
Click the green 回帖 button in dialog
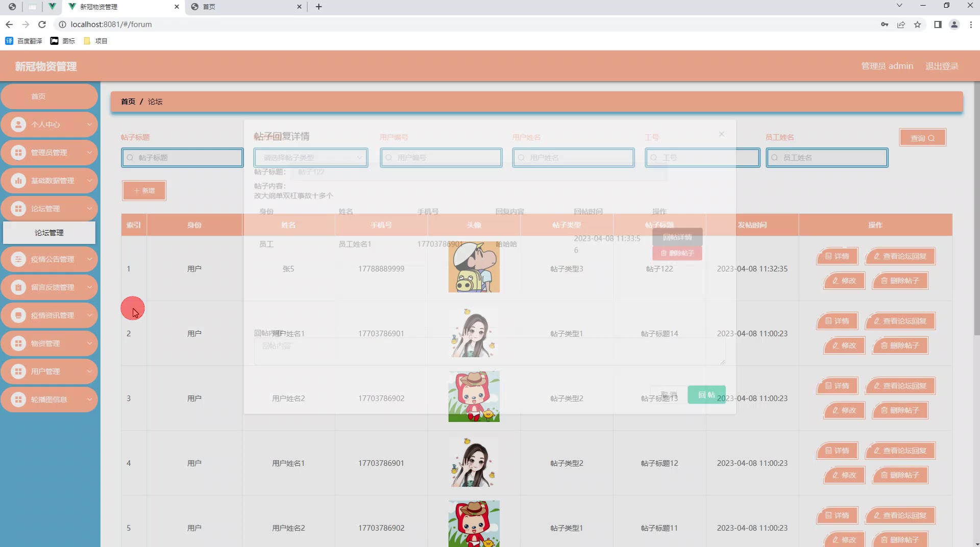point(706,395)
